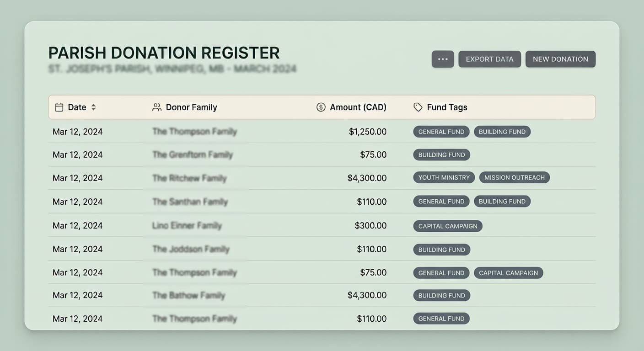The image size is (644, 351).
Task: Click the Parish Donation Register title
Action: click(x=164, y=53)
